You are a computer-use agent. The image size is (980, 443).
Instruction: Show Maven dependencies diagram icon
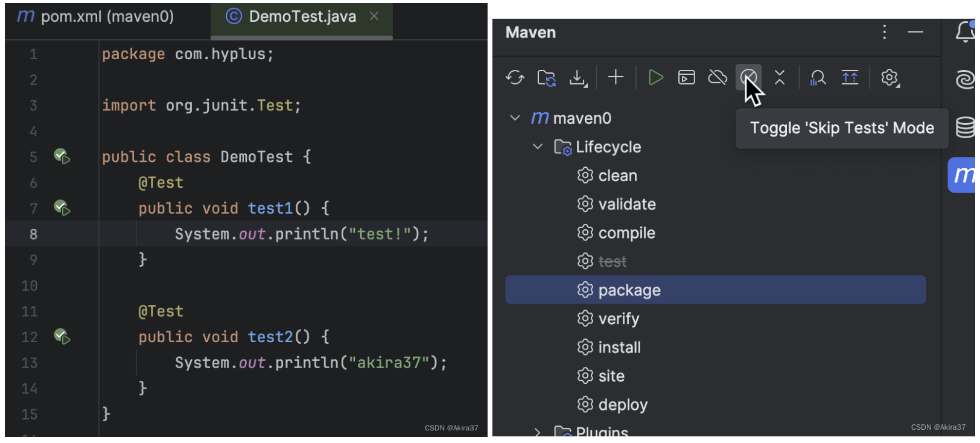click(818, 78)
